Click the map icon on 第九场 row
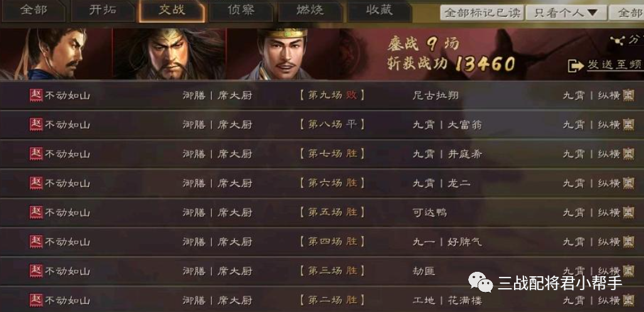 tap(628, 95)
